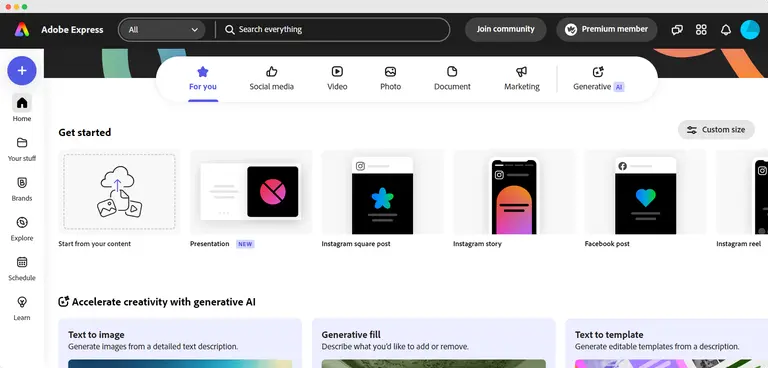This screenshot has height=368, width=768.
Task: Click the Adobe Express title text
Action: (72, 29)
